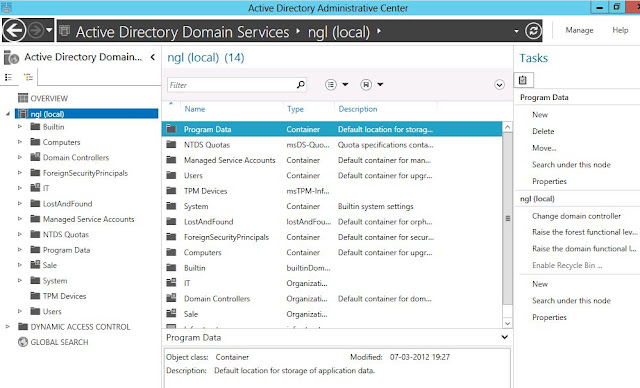Click Delete under Program Data tasks

pyautogui.click(x=543, y=131)
